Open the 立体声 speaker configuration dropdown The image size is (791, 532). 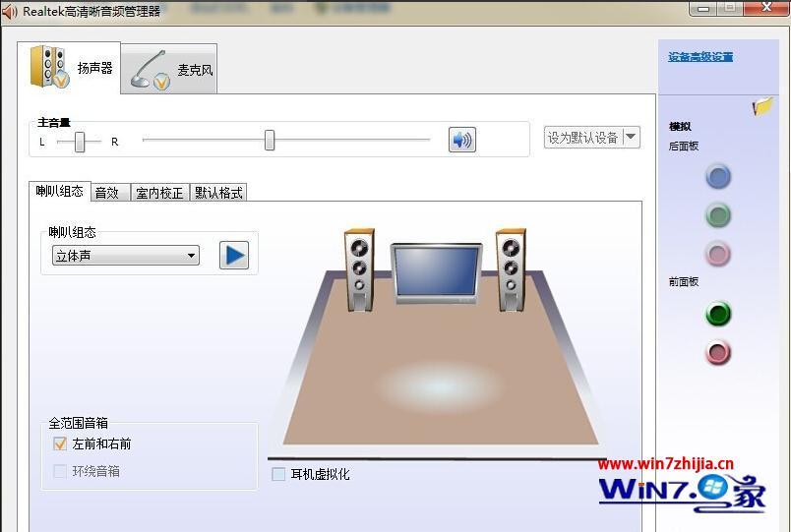click(126, 256)
